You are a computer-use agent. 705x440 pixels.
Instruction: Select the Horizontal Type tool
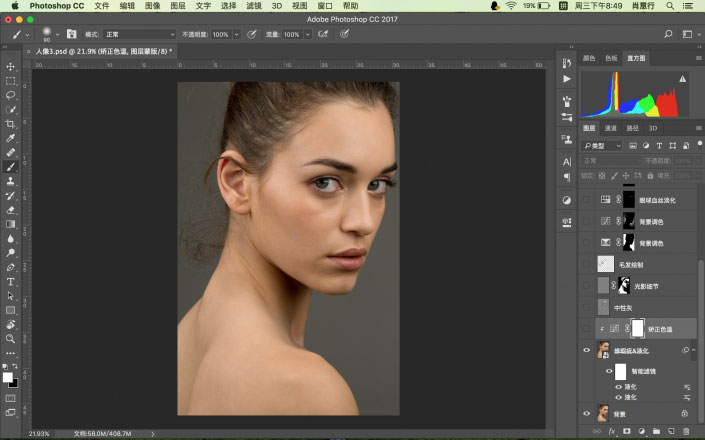click(x=11, y=282)
